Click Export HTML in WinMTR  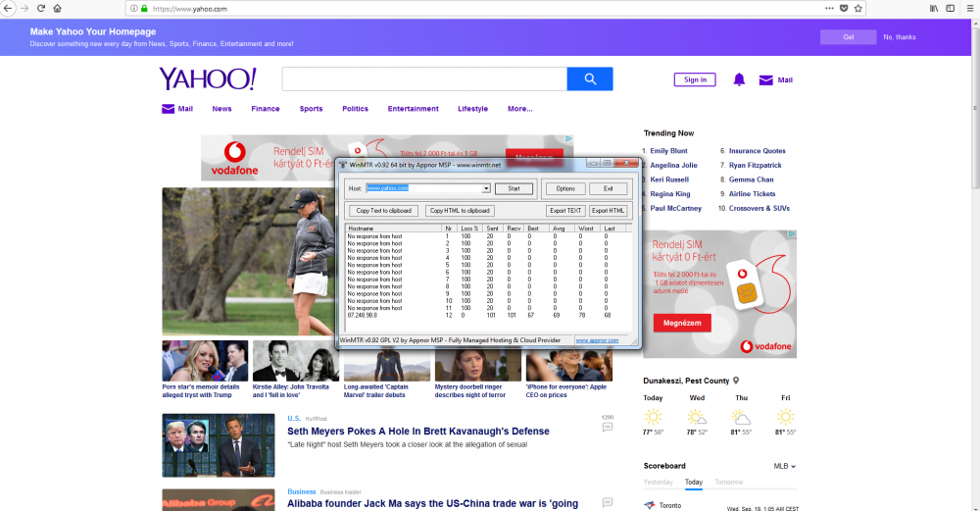tap(608, 211)
